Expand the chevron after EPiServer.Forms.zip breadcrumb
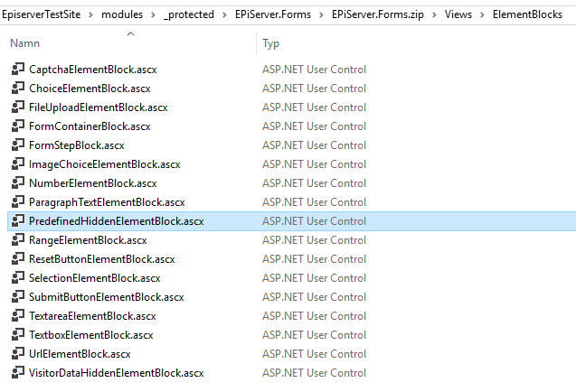Image resolution: width=576 pixels, height=392 pixels. (434, 15)
